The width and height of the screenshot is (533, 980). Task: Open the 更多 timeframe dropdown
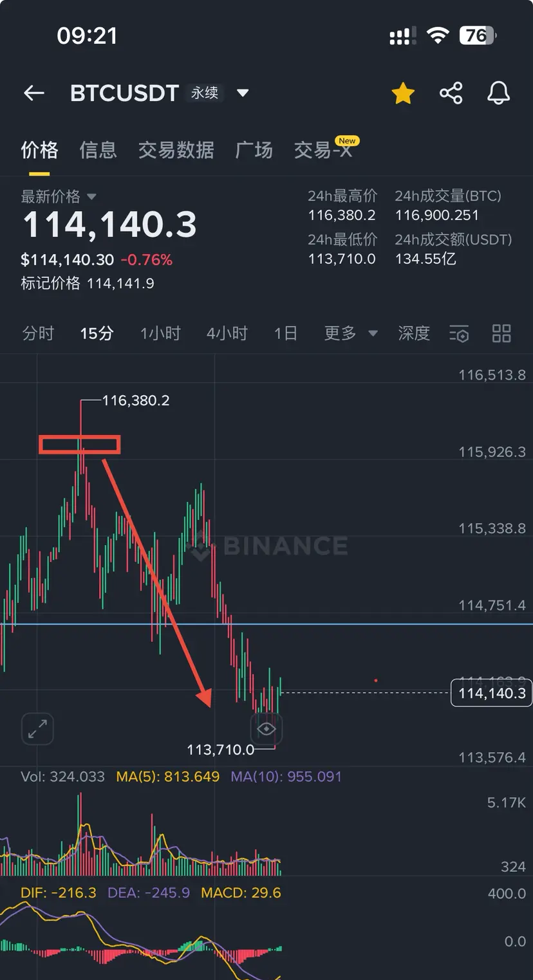(x=351, y=333)
